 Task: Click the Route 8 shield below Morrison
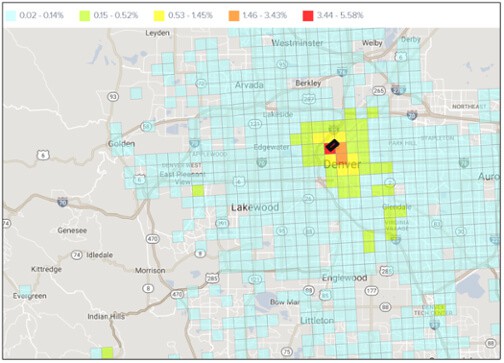pos(148,288)
